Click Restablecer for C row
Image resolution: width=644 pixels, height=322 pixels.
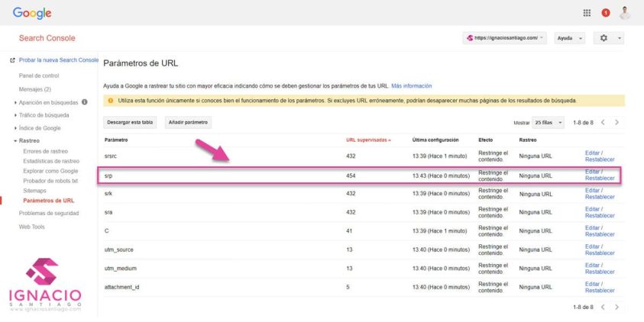(600, 234)
